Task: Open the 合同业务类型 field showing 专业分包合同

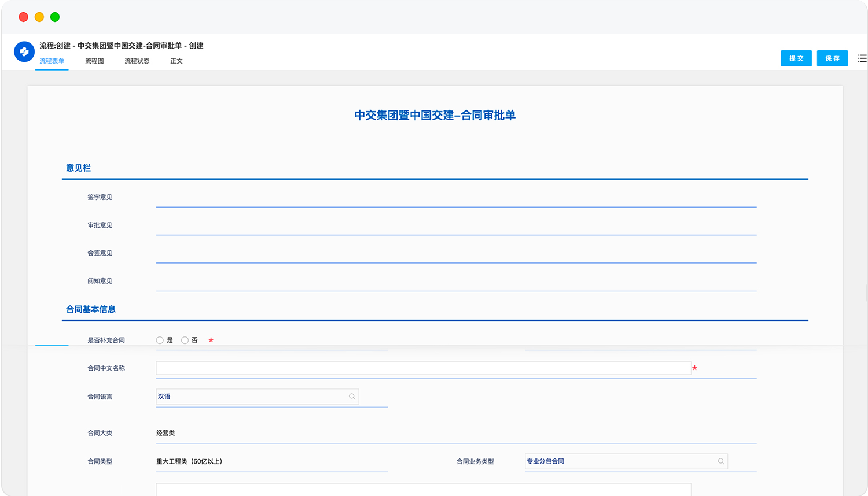Action: pyautogui.click(x=626, y=461)
